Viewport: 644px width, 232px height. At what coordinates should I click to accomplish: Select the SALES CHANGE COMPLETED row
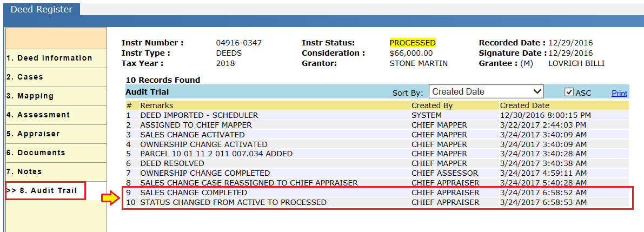[377, 193]
